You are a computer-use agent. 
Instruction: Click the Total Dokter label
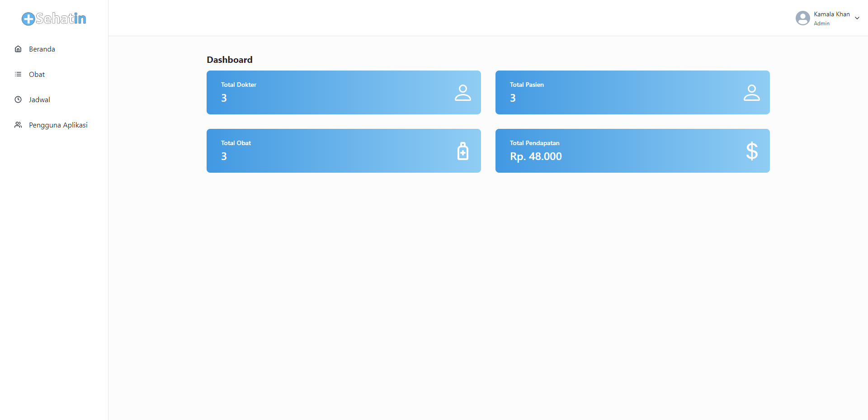click(x=239, y=85)
